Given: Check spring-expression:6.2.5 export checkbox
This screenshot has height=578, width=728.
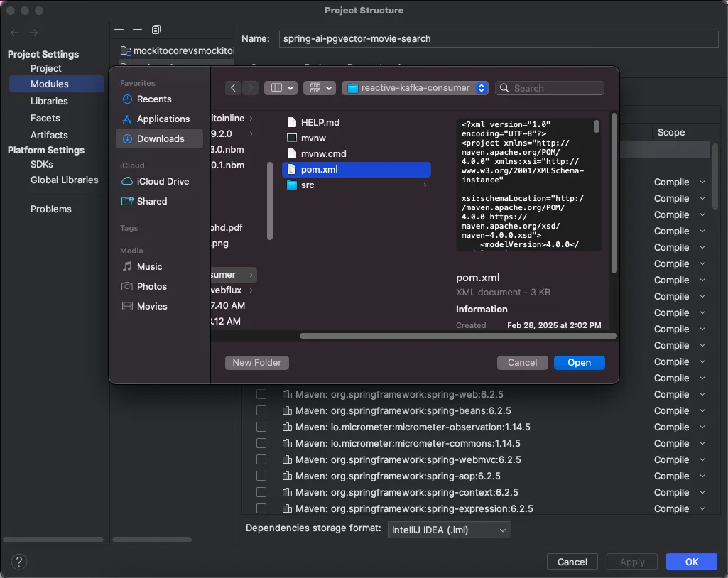Looking at the screenshot, I should 261,508.
